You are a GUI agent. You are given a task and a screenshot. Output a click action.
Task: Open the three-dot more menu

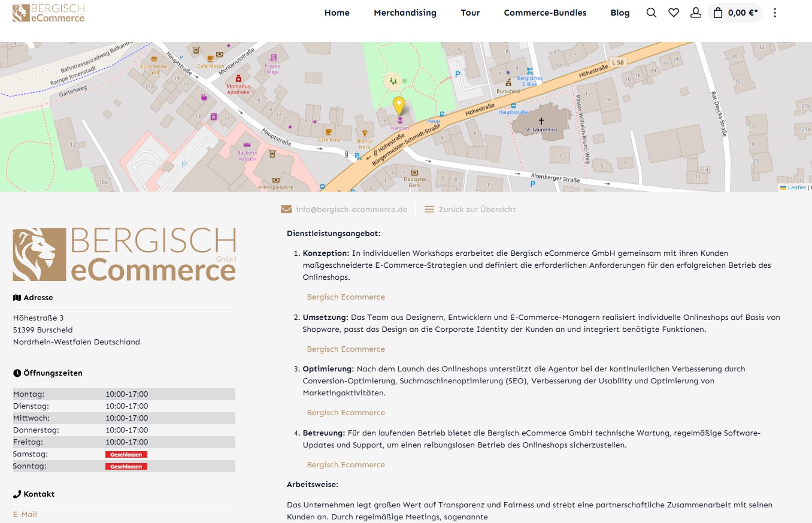point(775,13)
